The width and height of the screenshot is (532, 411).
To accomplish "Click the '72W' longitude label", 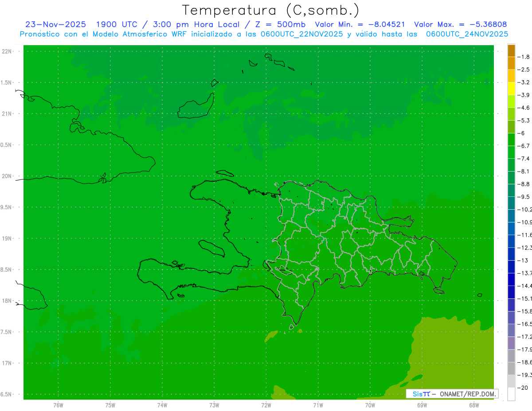I will pos(266,405).
